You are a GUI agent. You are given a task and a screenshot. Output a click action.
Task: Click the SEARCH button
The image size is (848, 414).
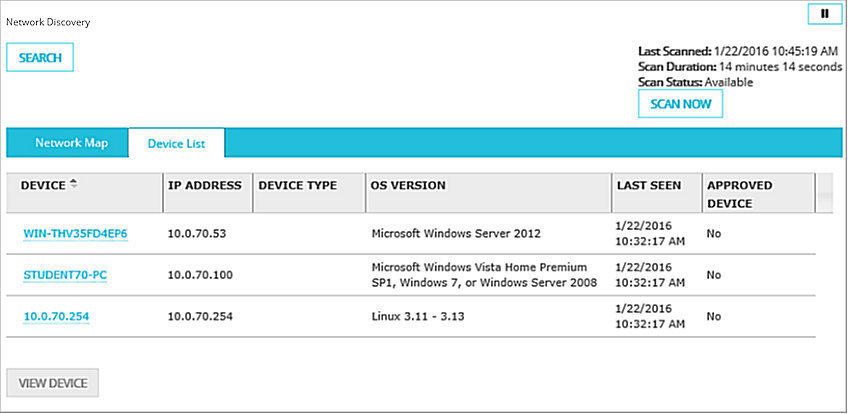[40, 58]
